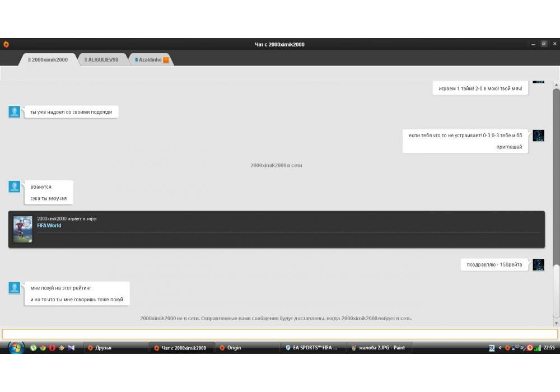Open the FIFA World game link
Viewport: 560px width, 392px height.
[49, 226]
